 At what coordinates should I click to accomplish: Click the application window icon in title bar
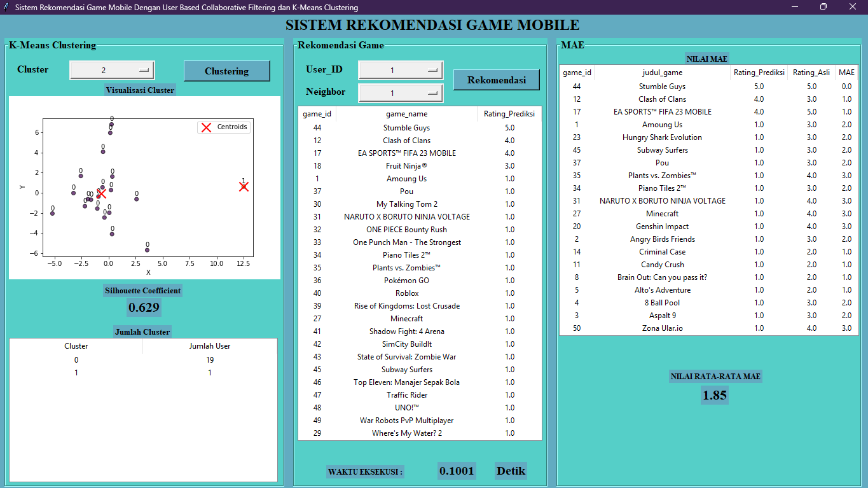pyautogui.click(x=6, y=7)
